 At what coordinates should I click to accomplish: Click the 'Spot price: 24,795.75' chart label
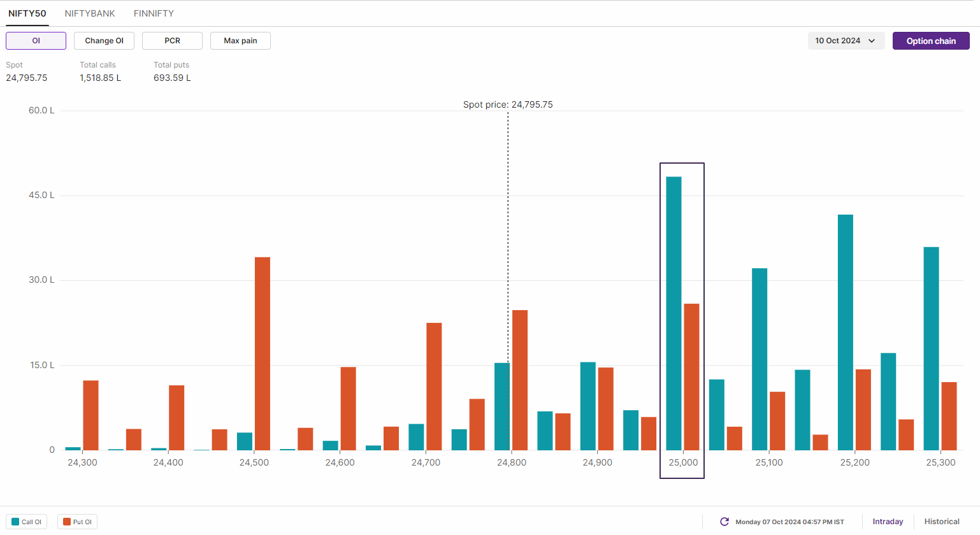coord(508,104)
